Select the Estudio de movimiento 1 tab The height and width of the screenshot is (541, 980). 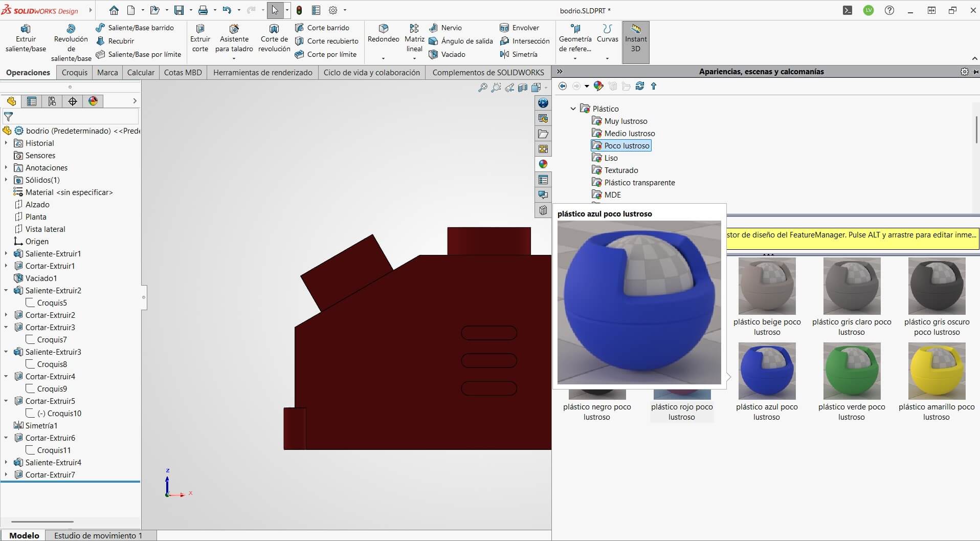(98, 535)
